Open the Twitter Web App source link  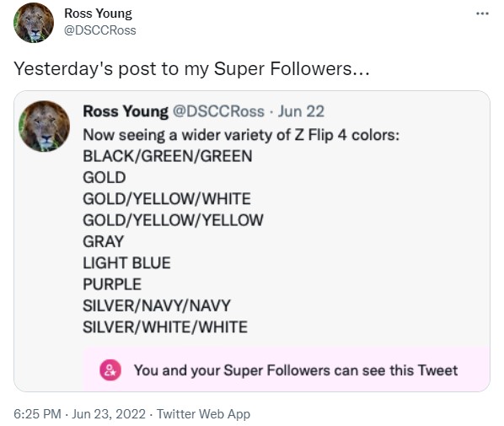[x=203, y=414]
